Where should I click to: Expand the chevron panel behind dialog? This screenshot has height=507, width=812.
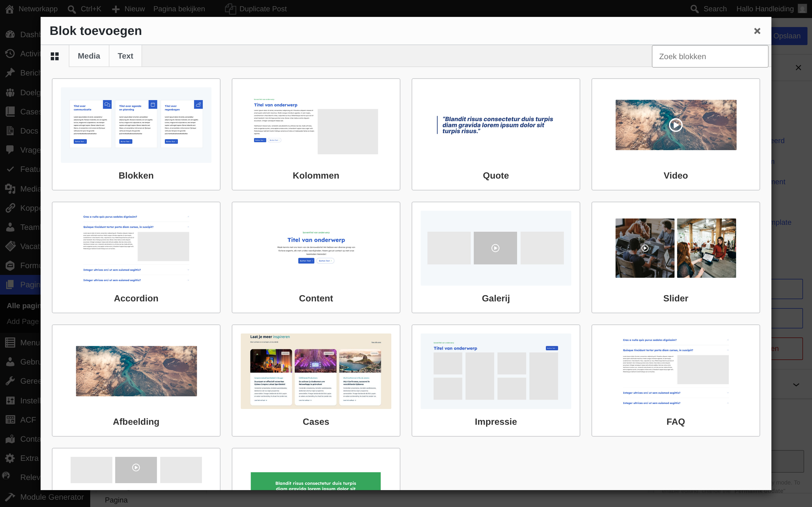click(x=796, y=384)
